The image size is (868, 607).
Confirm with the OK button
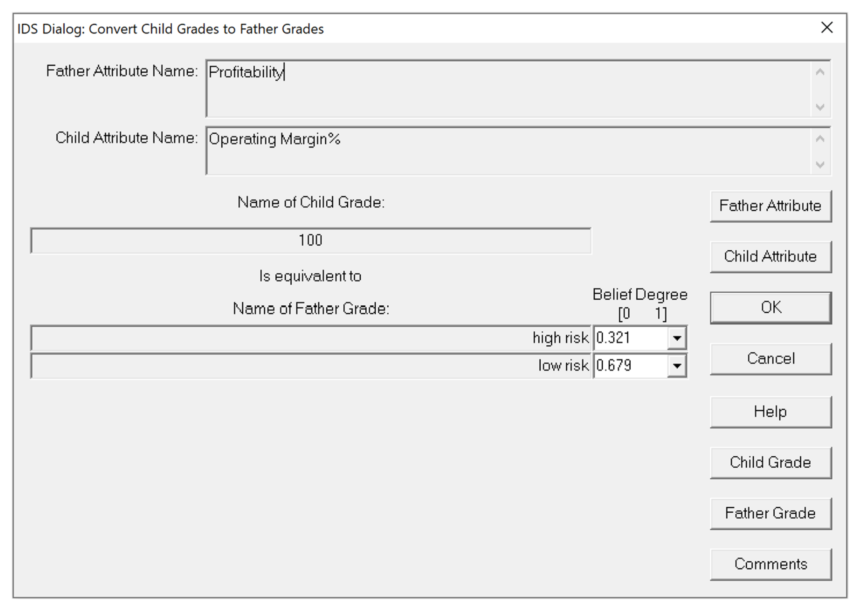coord(771,308)
